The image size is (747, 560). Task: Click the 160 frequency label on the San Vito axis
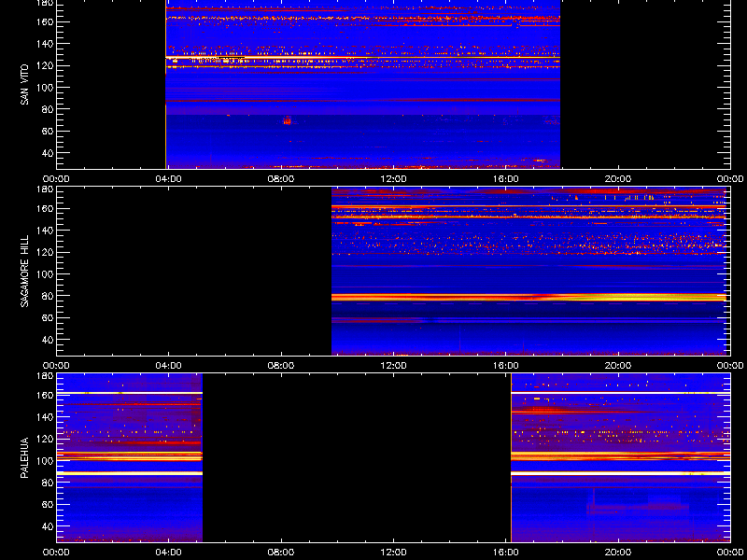point(46,21)
